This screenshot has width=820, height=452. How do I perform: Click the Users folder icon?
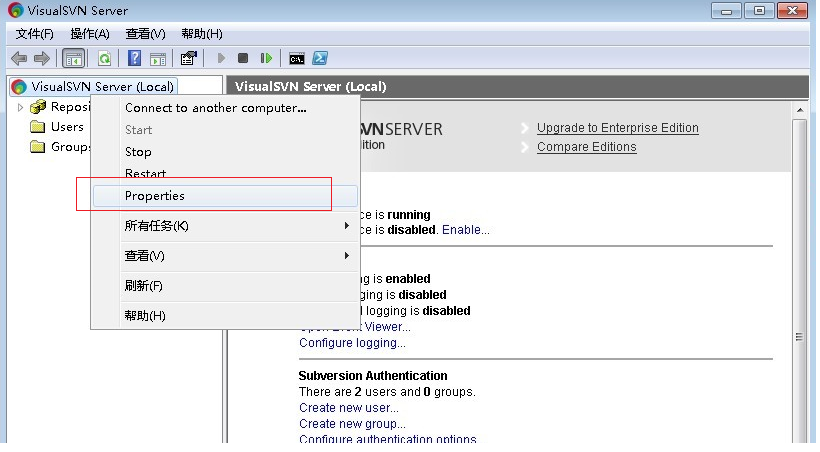[38, 127]
